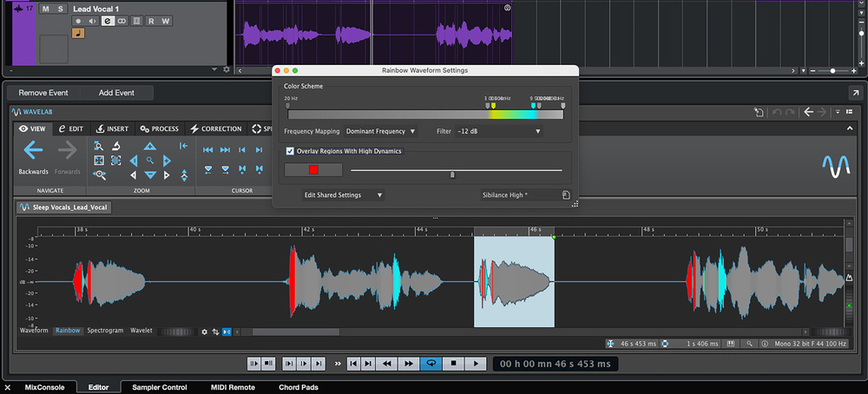Click the timecode display 00 h 00 mn 46 s
This screenshot has height=394, width=868.
(556, 364)
